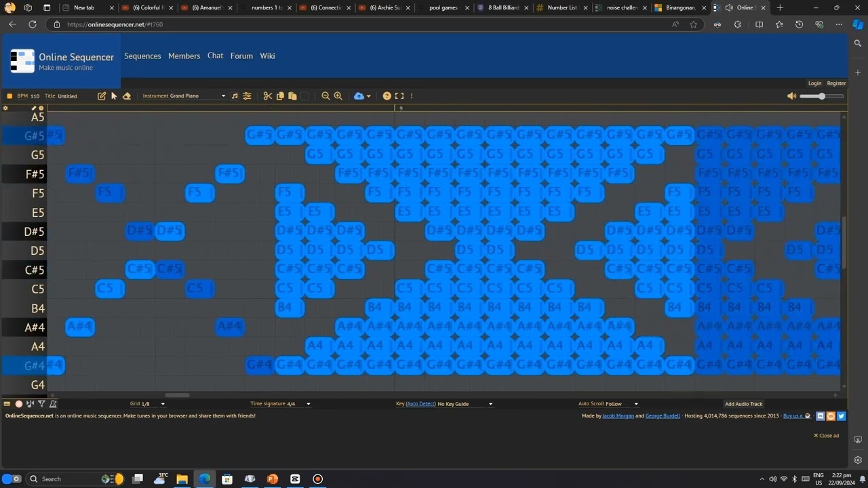868x488 pixels.
Task: Click the music note instrument settings icon
Action: 235,96
